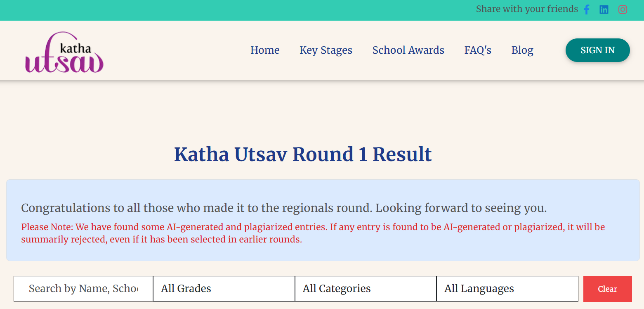Open the All Categories dropdown
644x309 pixels.
[366, 288]
